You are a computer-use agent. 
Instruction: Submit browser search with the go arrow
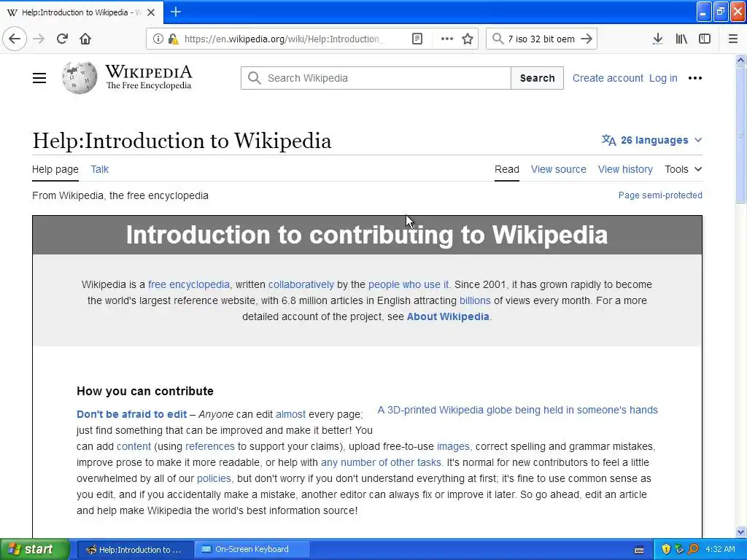587,39
